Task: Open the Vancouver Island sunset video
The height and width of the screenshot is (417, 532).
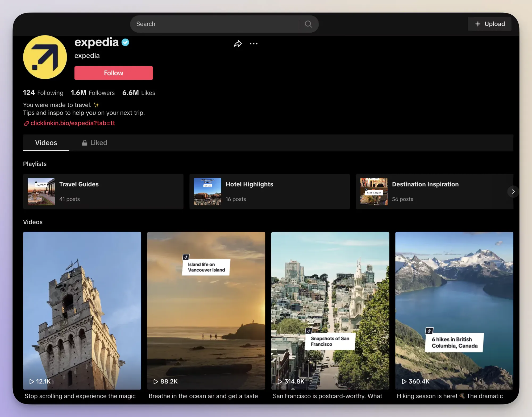Action: point(206,311)
